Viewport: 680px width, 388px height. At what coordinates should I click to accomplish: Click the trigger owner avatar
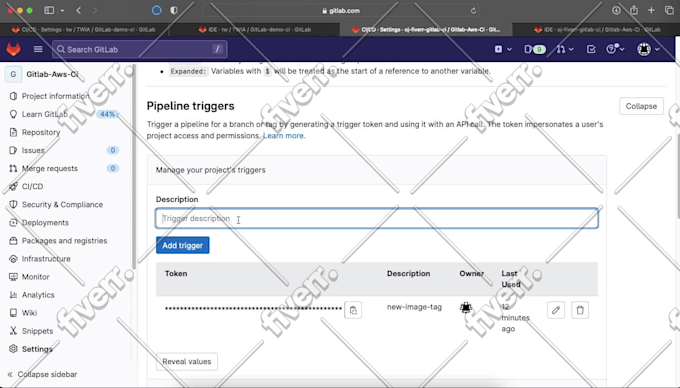(x=466, y=308)
